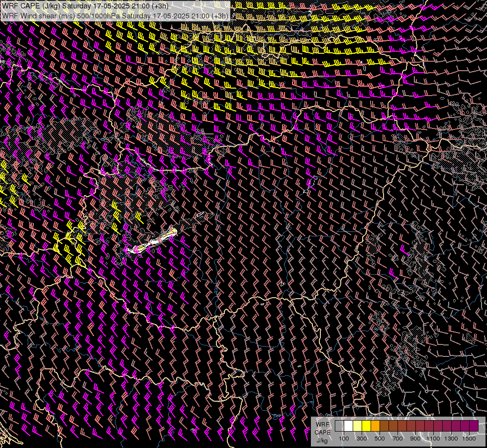
Task: Click the CAPE label in the legend
Action: click(x=322, y=433)
